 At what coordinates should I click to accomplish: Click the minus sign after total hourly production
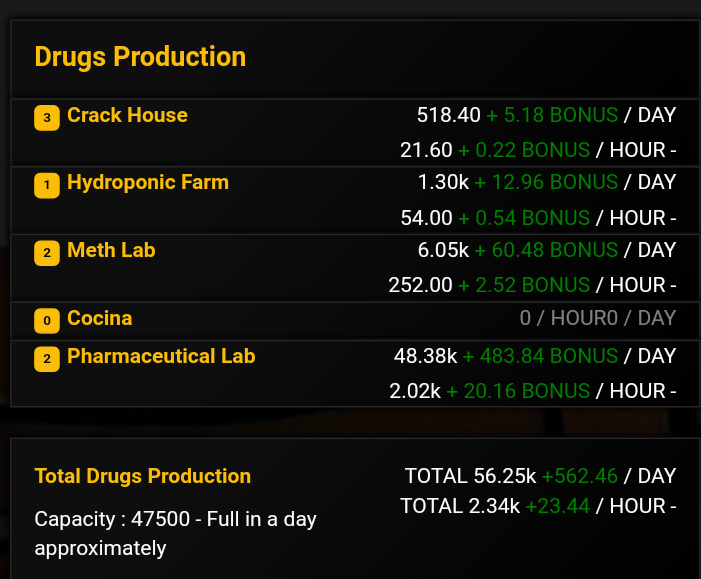pyautogui.click(x=673, y=506)
